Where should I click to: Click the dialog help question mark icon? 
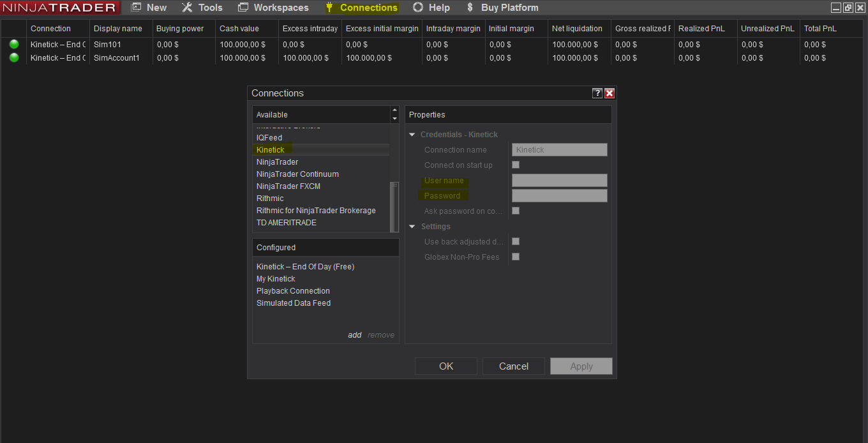click(597, 93)
